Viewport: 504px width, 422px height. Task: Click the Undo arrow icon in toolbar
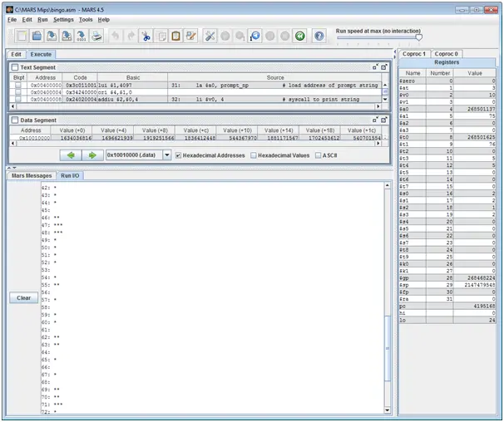(116, 36)
